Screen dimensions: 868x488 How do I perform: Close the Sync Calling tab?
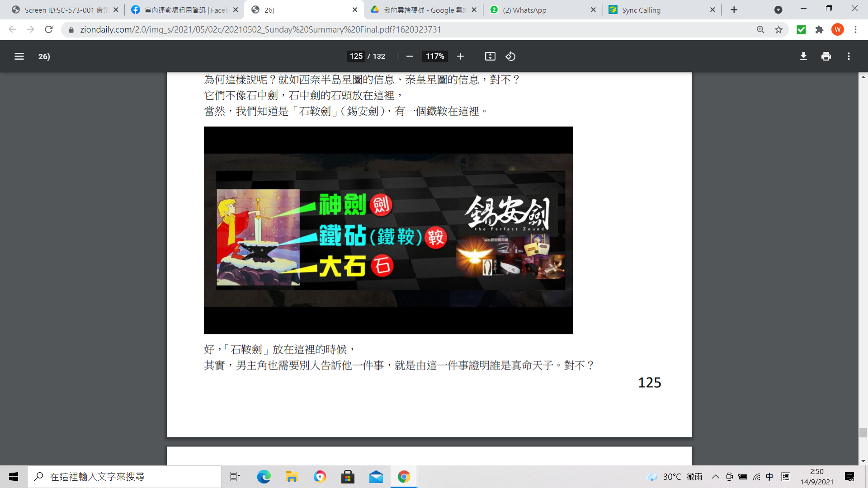coord(712,10)
